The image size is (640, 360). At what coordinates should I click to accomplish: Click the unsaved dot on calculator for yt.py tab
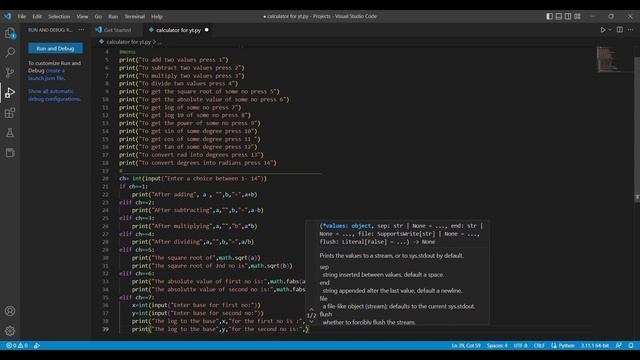(x=207, y=30)
